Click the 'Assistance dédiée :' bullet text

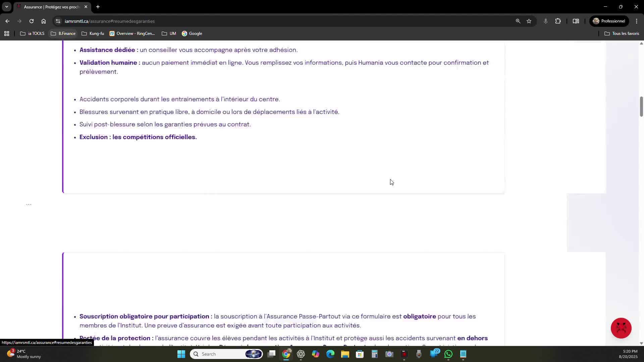109,50
